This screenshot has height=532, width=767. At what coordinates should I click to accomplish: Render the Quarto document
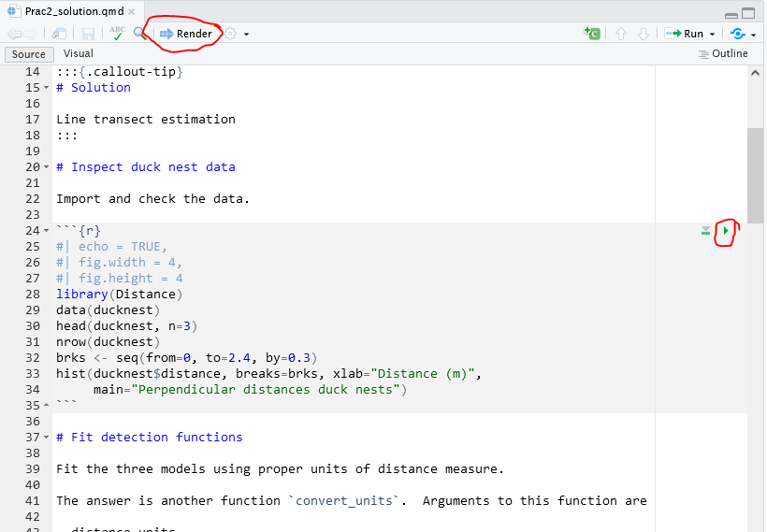pos(186,34)
